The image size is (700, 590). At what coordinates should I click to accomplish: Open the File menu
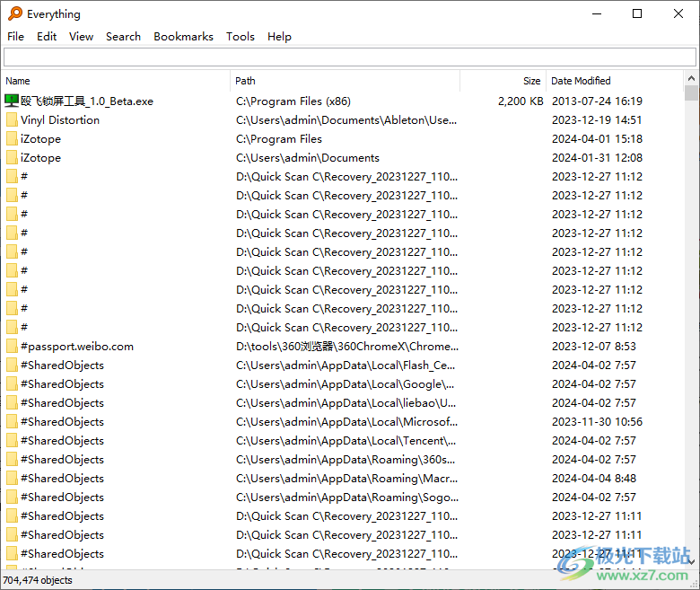point(15,37)
